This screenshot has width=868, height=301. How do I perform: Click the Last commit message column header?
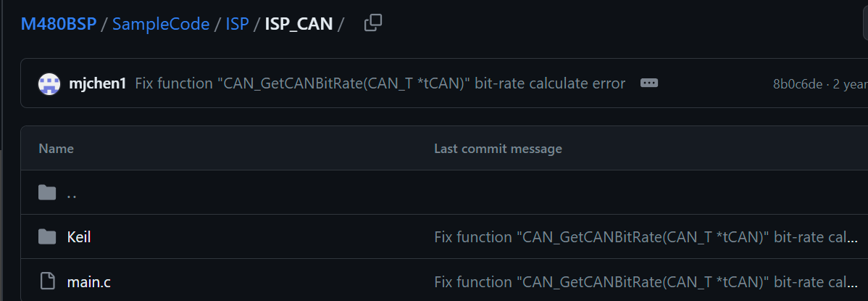(x=498, y=149)
